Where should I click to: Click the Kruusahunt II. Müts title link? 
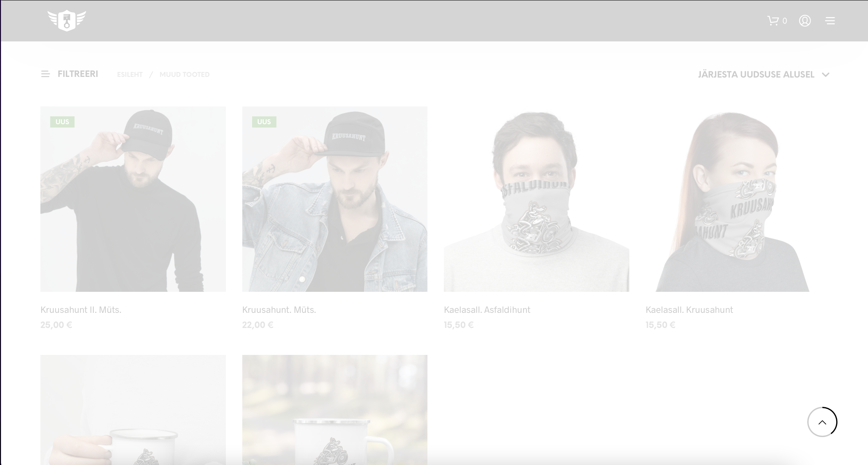pos(81,310)
